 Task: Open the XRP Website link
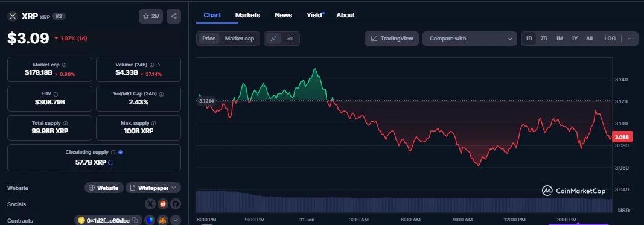pos(104,188)
